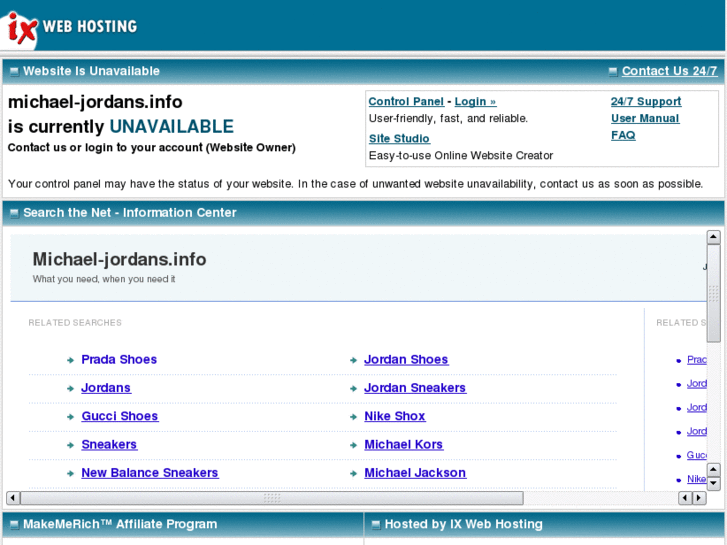Screen dimensions: 727x545
Task: Open the User Manual link
Action: coord(645,118)
